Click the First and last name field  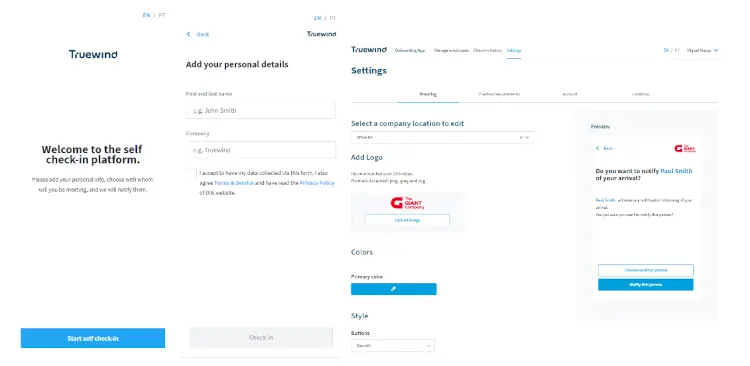[261, 111]
